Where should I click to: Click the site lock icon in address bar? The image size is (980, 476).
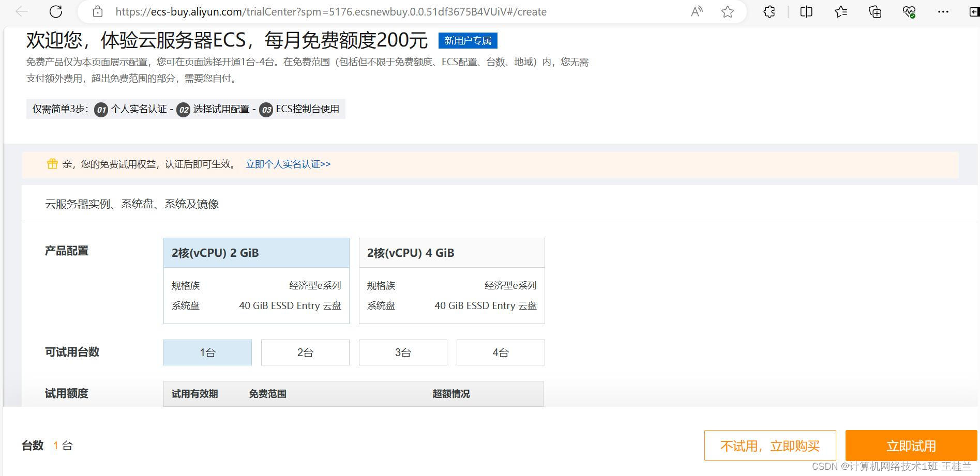pyautogui.click(x=98, y=11)
